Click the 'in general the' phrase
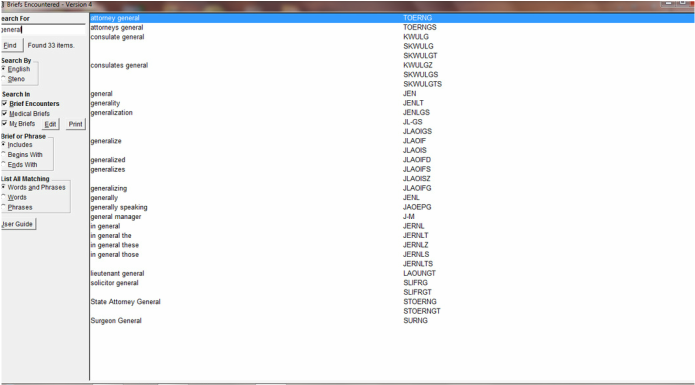This screenshot has height=385, width=695. 111,235
